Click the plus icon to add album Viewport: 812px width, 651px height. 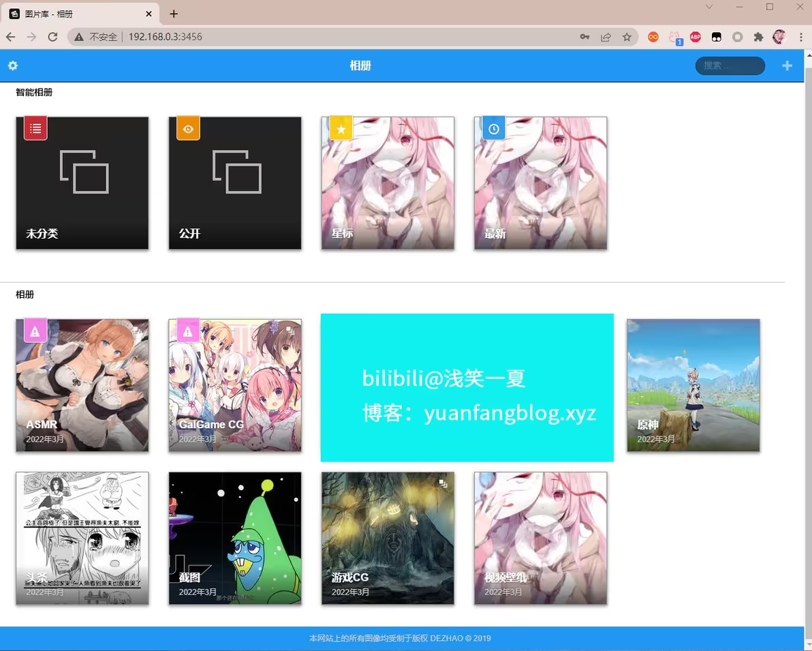click(x=787, y=65)
